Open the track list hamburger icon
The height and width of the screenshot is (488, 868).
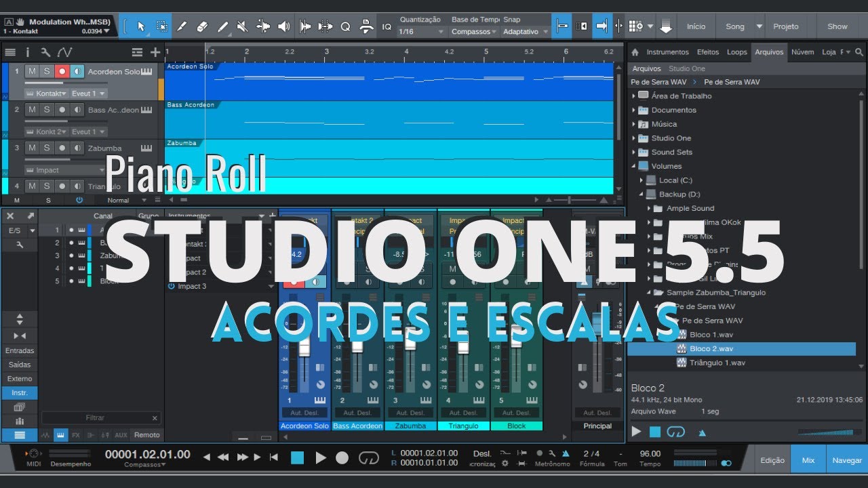click(9, 52)
